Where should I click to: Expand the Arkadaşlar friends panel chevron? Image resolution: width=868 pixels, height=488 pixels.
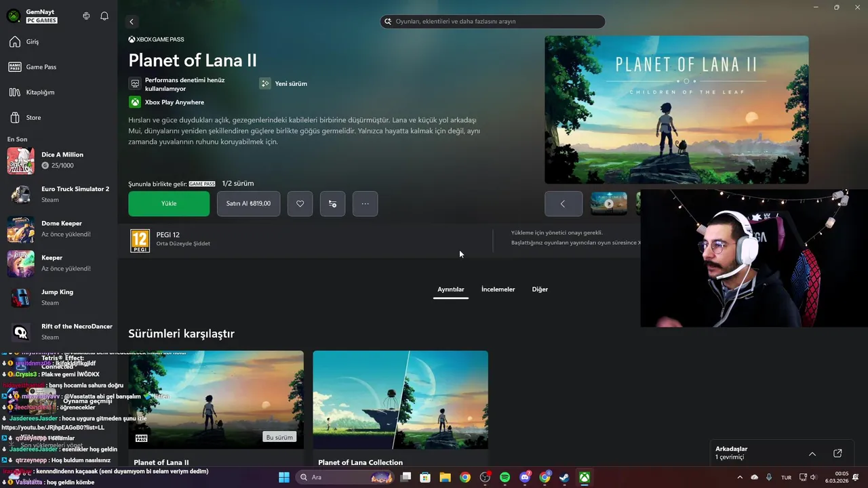(x=812, y=453)
